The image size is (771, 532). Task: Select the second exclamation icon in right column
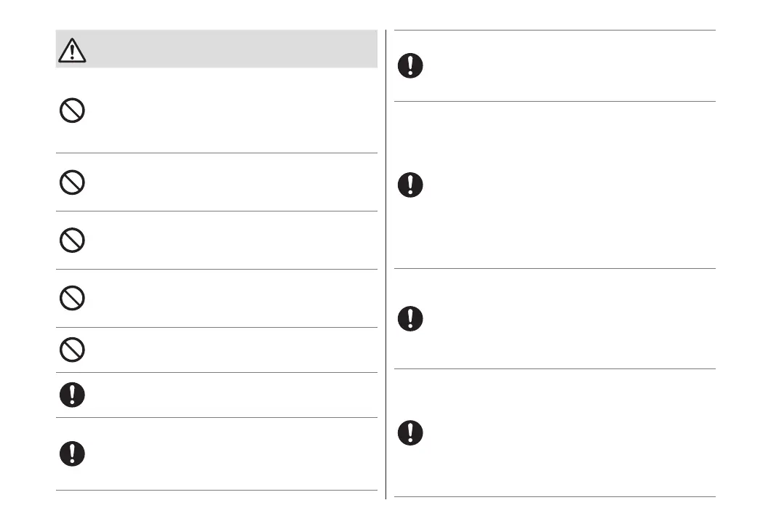(x=410, y=185)
